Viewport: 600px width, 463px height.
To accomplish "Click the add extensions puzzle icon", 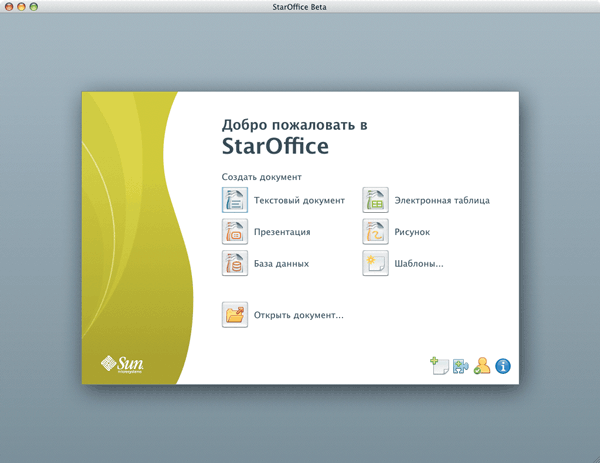I will pyautogui.click(x=461, y=366).
